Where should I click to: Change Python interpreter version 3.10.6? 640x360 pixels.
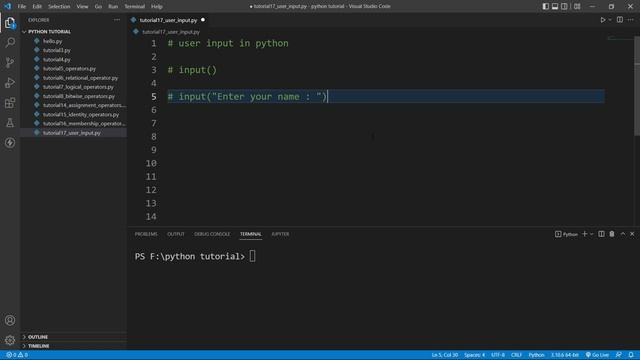click(x=565, y=355)
